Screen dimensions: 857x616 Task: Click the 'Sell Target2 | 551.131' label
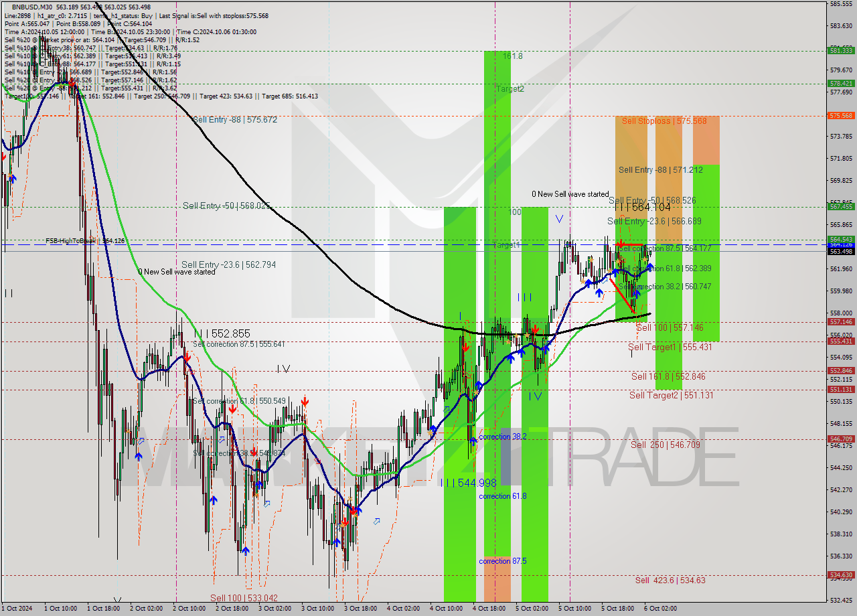(671, 395)
